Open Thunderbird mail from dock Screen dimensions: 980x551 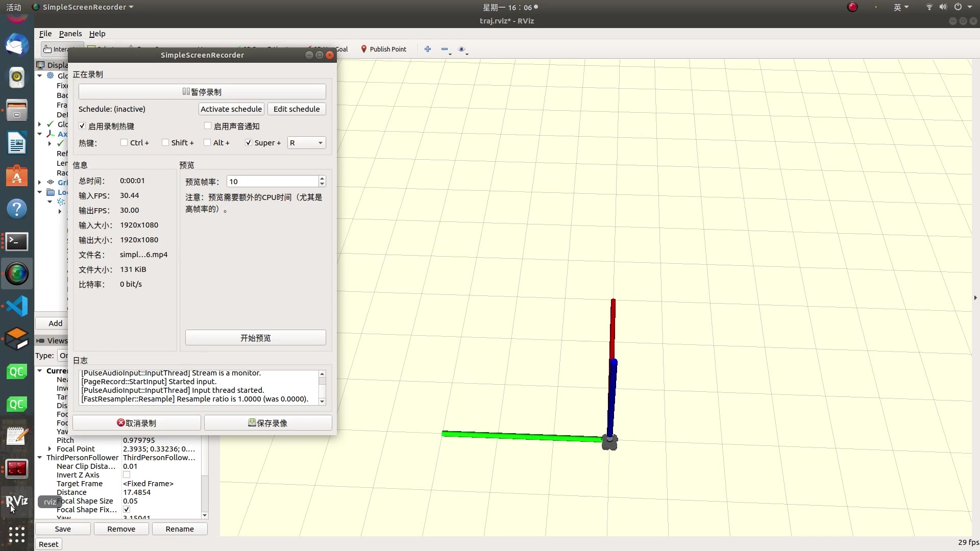click(x=17, y=45)
